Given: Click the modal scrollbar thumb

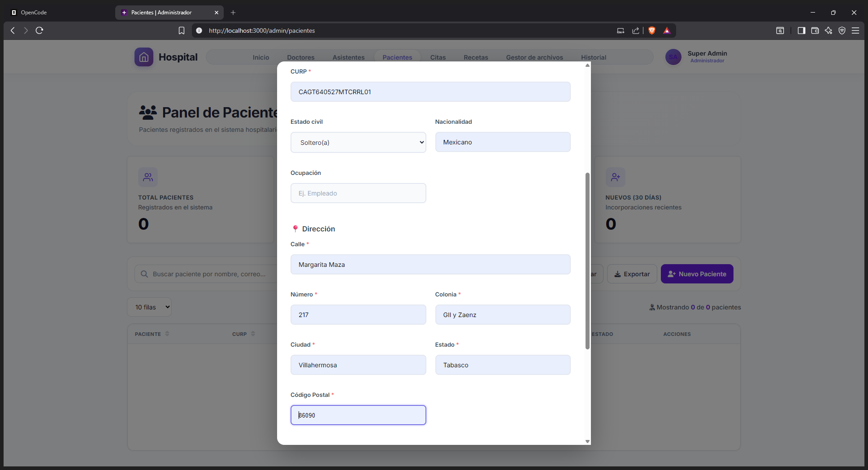Looking at the screenshot, I should (x=587, y=261).
